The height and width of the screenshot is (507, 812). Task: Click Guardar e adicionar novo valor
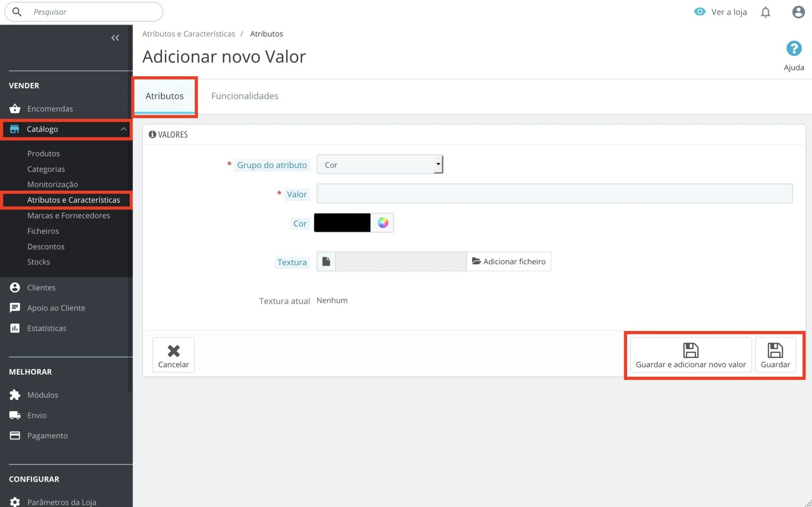[690, 355]
